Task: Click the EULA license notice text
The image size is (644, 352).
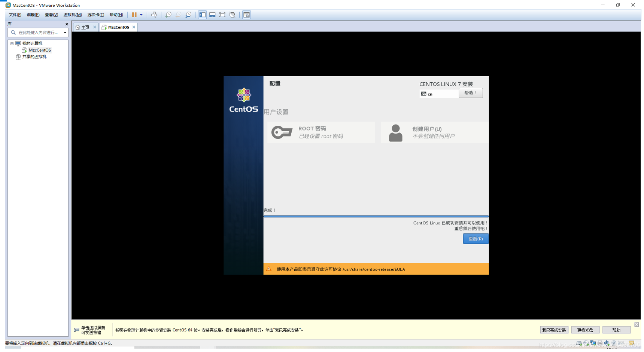Action: (x=340, y=269)
